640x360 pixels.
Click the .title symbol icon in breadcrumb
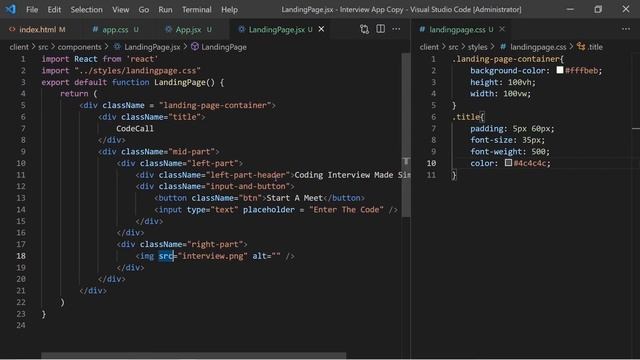tap(581, 47)
